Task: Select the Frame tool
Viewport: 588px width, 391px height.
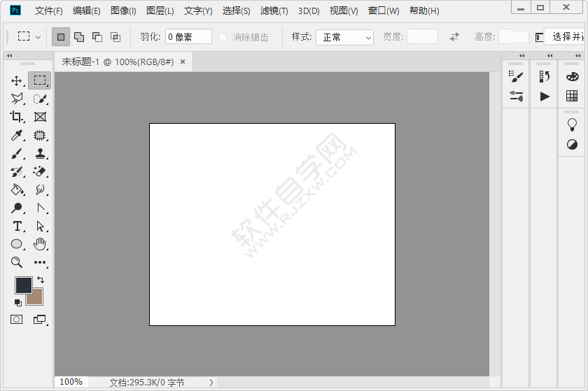Action: point(40,117)
